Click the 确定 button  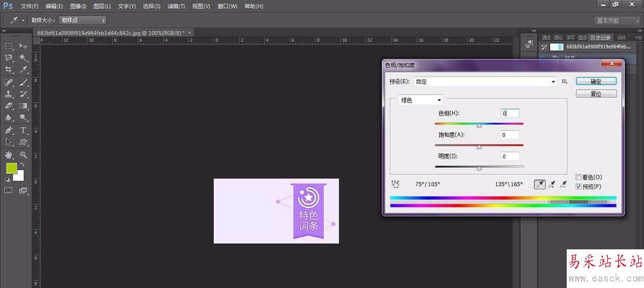pos(596,82)
